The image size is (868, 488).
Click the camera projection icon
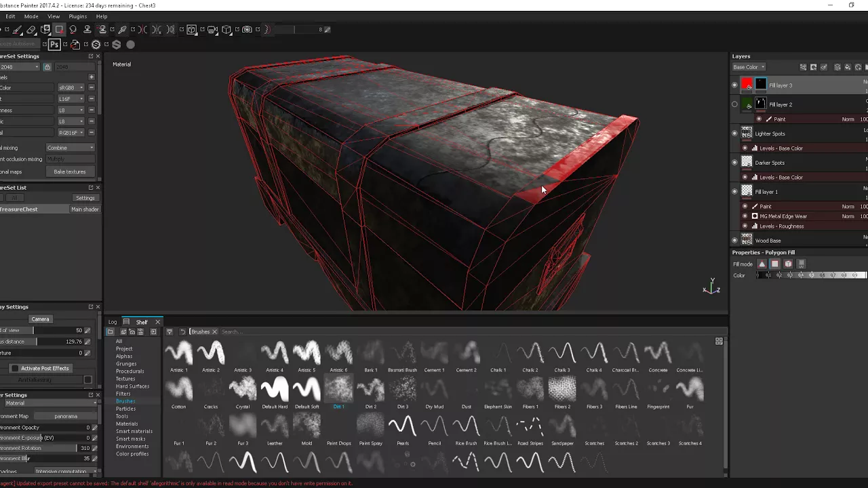click(212, 29)
